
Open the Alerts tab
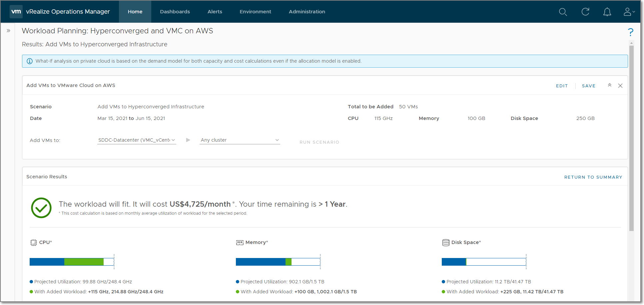215,12
